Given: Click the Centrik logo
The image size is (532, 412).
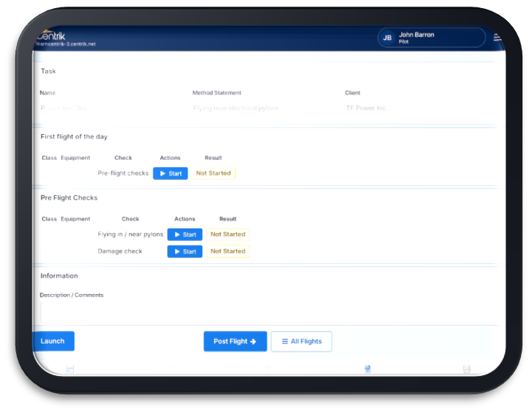Looking at the screenshot, I should tap(51, 35).
